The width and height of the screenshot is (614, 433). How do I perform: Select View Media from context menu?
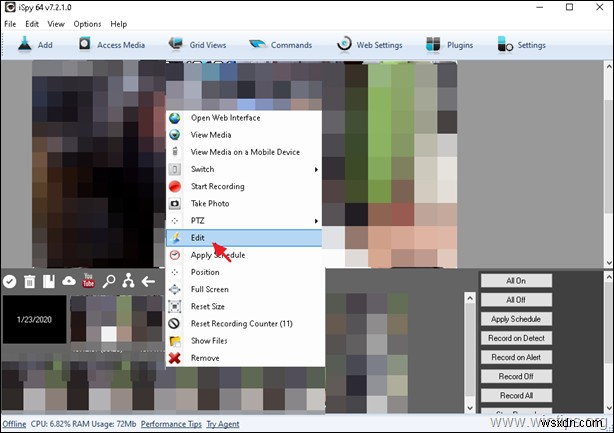tap(244, 135)
